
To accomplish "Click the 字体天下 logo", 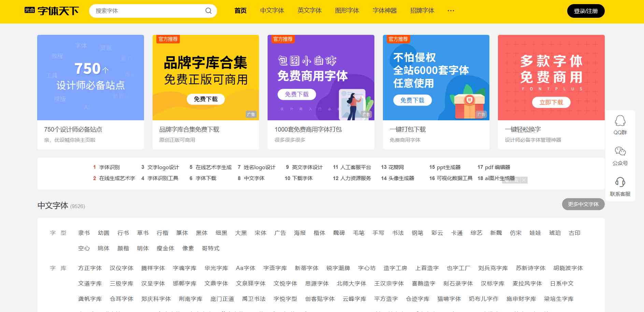I will pyautogui.click(x=53, y=11).
